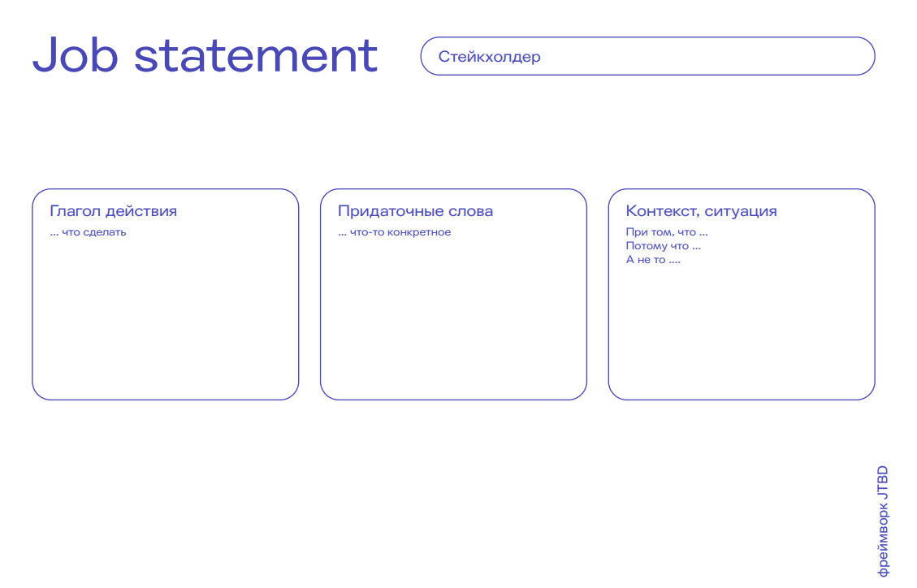917x588 pixels.
Task: Select the Job statement title
Action: click(x=205, y=55)
